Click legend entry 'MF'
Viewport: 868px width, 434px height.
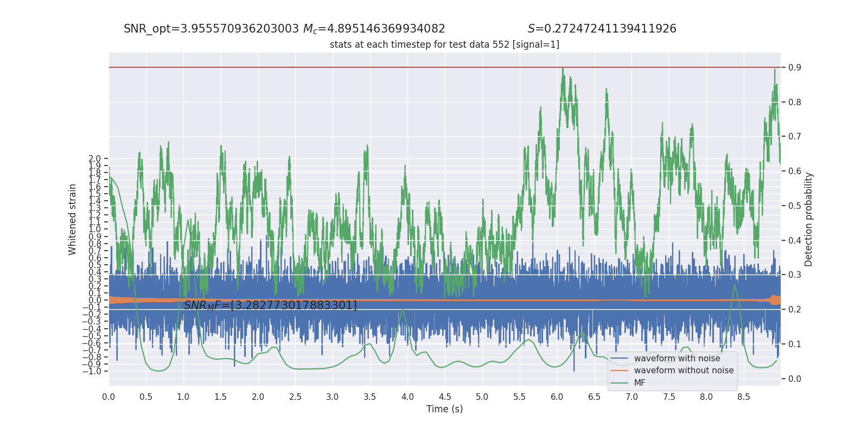(x=640, y=383)
